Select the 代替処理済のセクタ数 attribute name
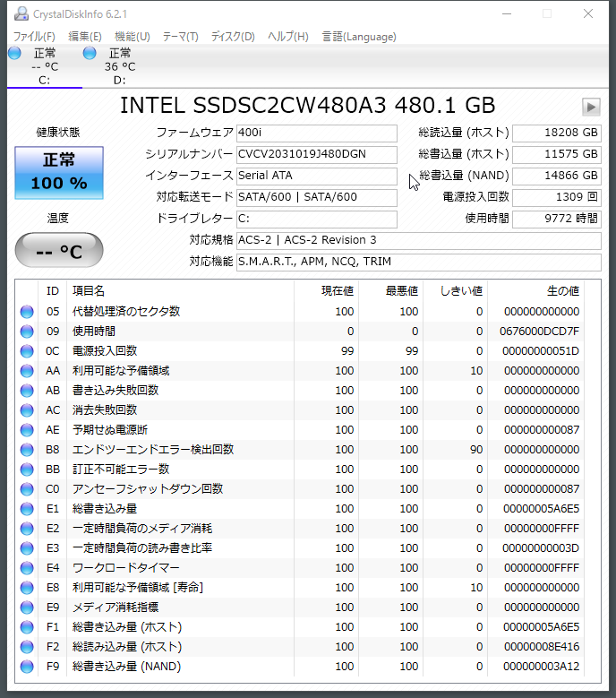This screenshot has width=616, height=698. [x=126, y=312]
